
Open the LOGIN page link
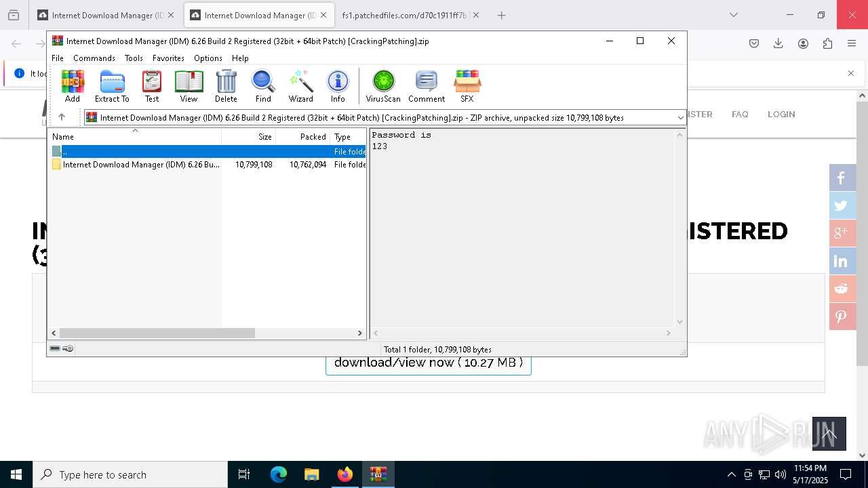[x=781, y=115]
